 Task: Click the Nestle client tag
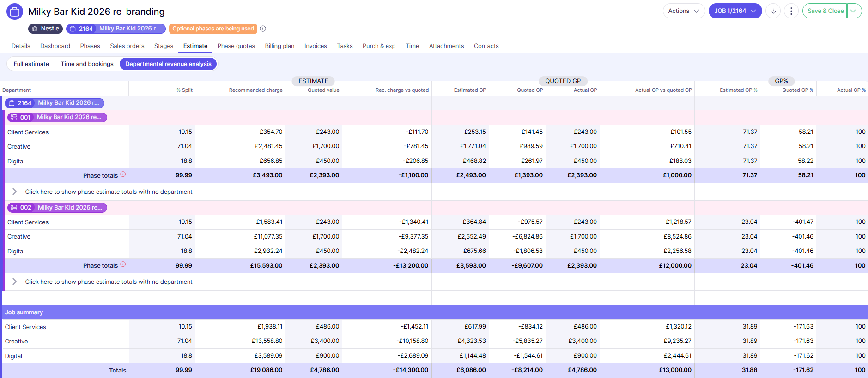click(x=45, y=29)
